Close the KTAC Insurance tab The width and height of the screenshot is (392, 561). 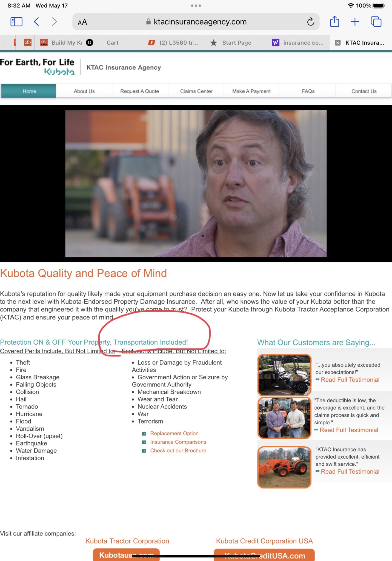point(338,43)
